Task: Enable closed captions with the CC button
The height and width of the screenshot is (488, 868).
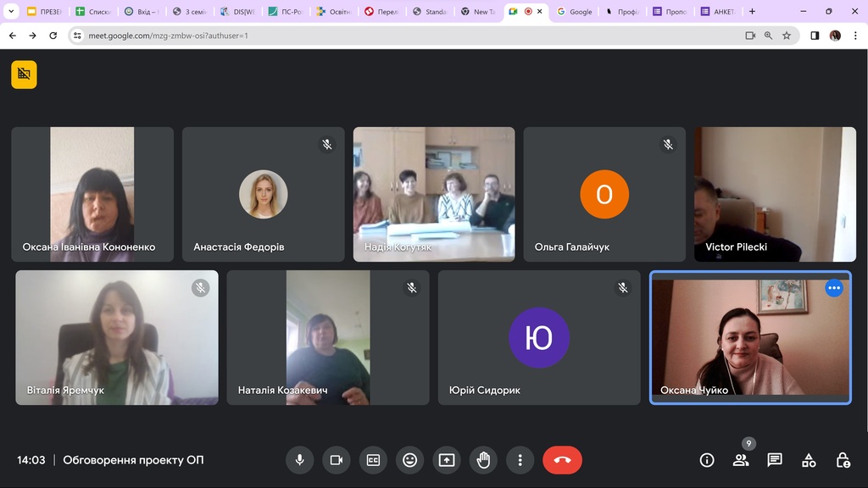Action: (373, 460)
